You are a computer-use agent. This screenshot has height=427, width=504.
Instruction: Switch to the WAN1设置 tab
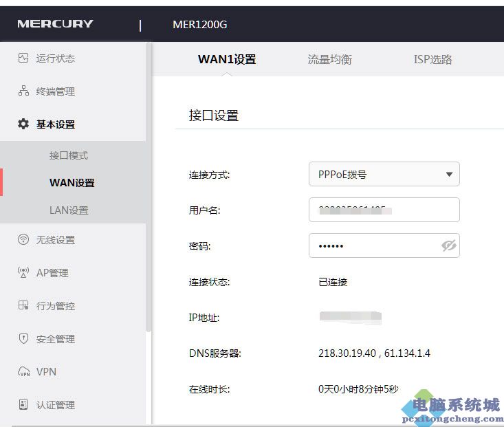(227, 59)
